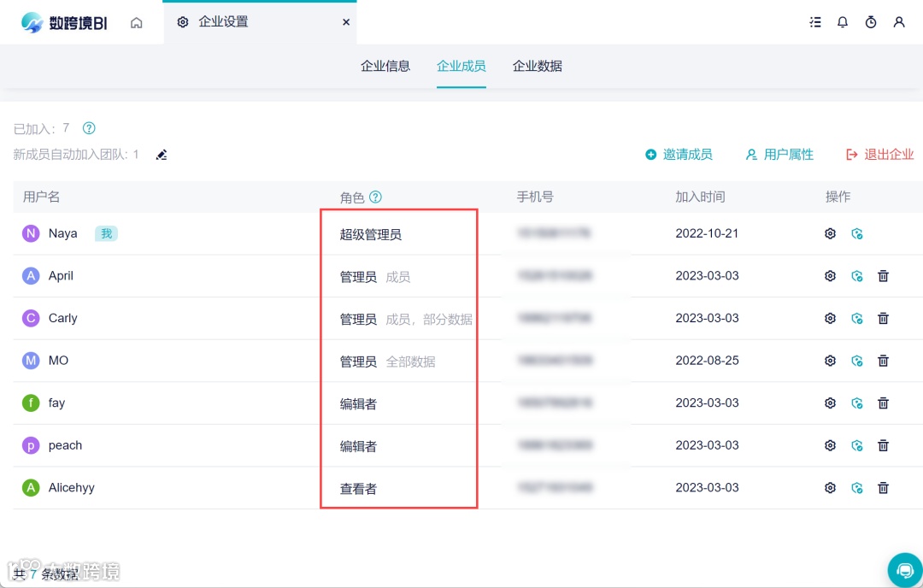Click the role transfer icon in fay's row
This screenshot has height=588, width=923.
tap(857, 403)
